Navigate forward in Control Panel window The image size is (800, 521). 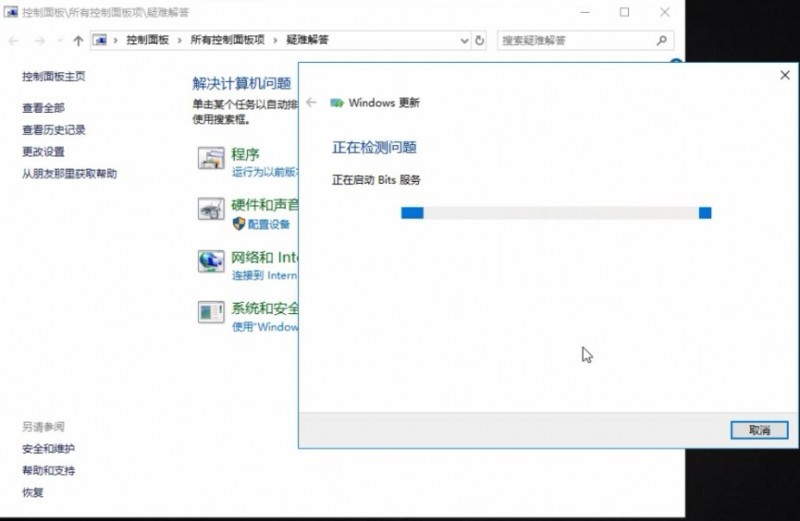[39, 41]
